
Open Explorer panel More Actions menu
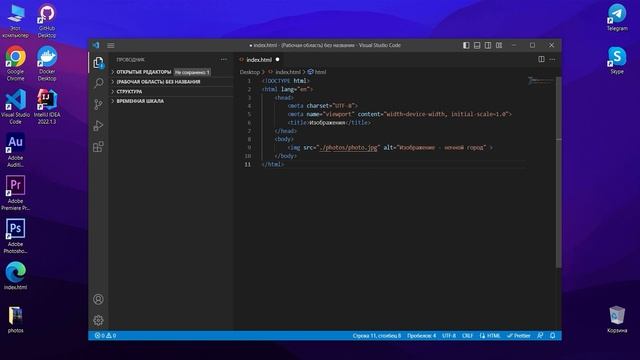pyautogui.click(x=224, y=59)
